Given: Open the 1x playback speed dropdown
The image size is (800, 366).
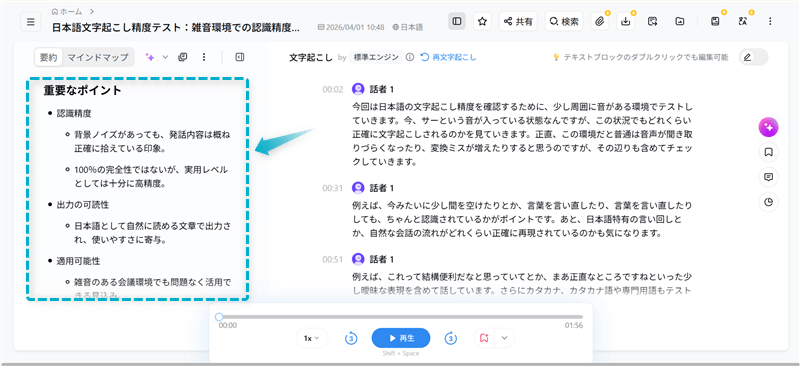Looking at the screenshot, I should [x=312, y=338].
